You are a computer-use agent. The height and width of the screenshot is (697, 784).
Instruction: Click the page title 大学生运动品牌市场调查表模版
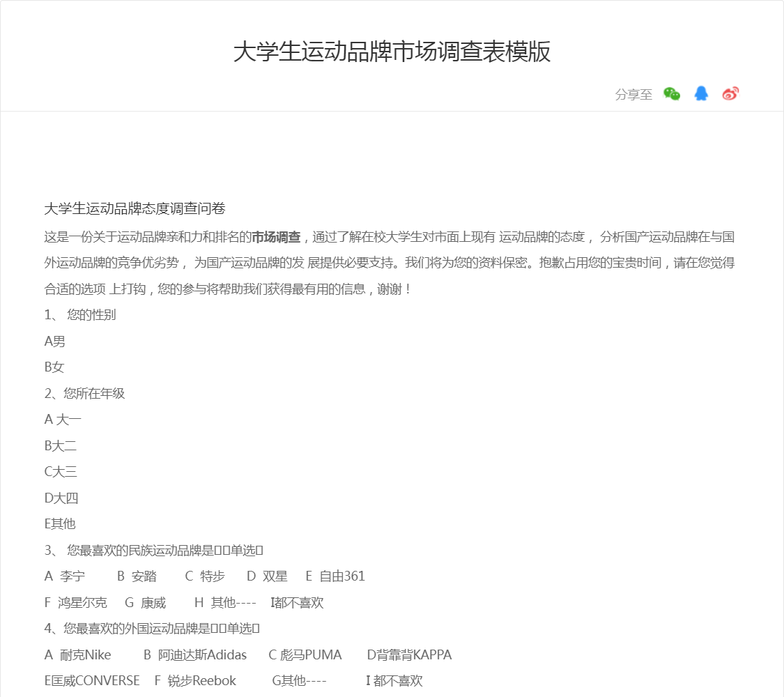[x=392, y=52]
